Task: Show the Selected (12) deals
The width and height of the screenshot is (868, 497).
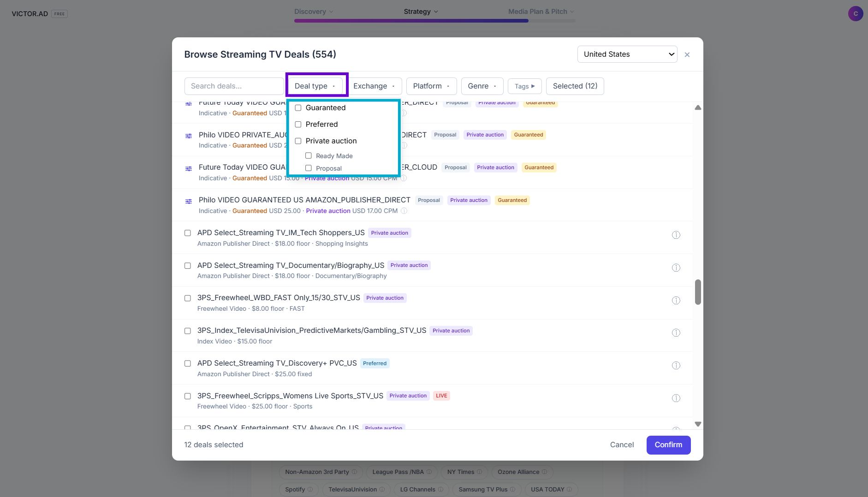Action: 575,86
